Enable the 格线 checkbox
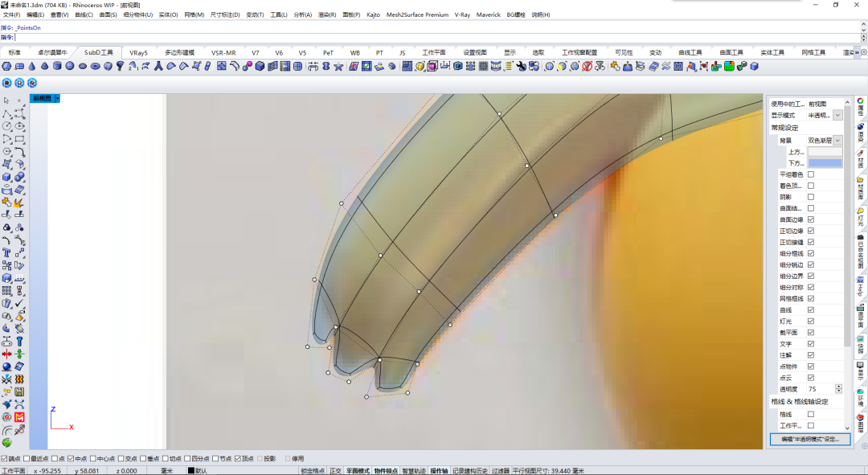Screen dimensions: 868x475 (x=811, y=414)
